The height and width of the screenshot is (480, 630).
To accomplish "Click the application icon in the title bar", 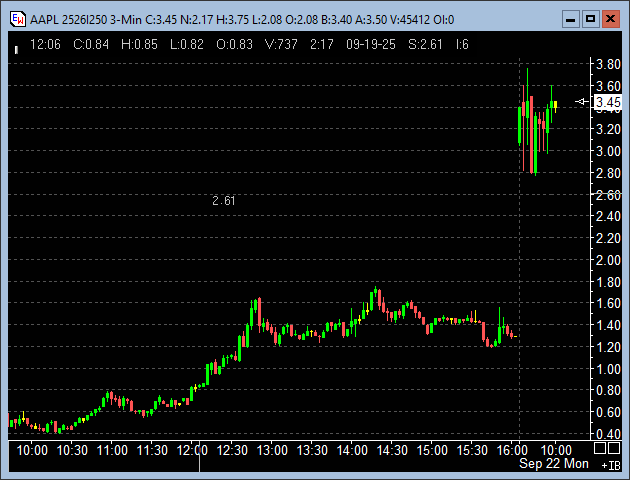I will coord(17,18).
